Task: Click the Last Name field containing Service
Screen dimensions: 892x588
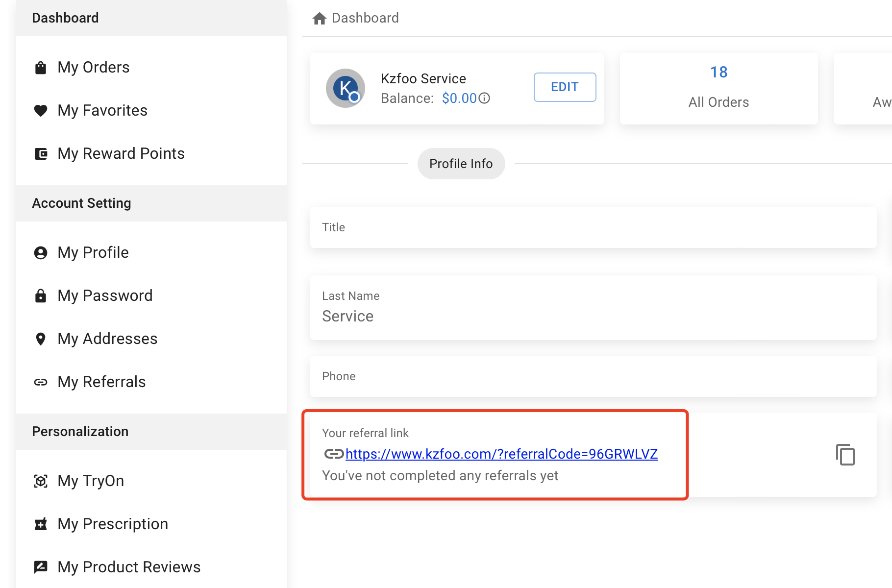Action: (593, 308)
